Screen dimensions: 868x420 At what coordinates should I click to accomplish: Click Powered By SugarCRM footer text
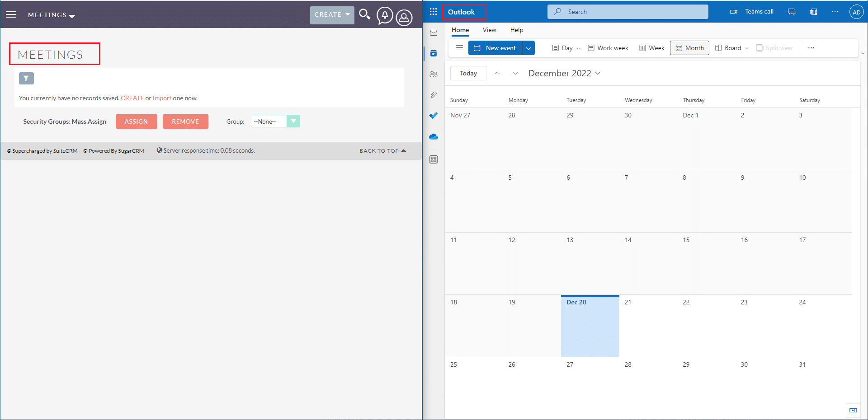pos(113,151)
